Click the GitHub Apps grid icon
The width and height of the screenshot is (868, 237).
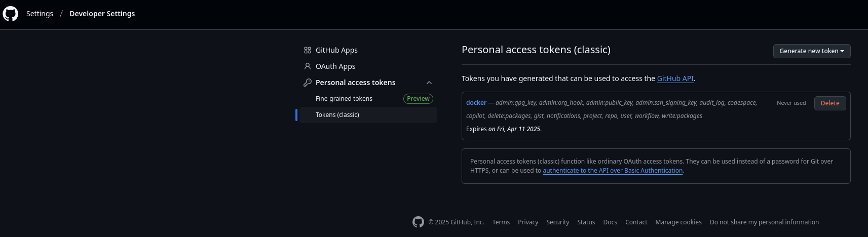point(308,50)
